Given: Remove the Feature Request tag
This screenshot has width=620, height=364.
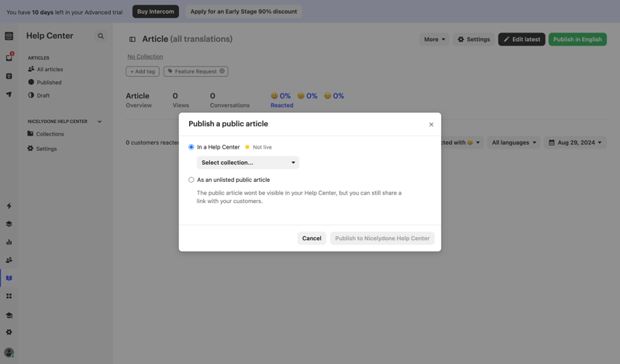Looking at the screenshot, I should (222, 71).
